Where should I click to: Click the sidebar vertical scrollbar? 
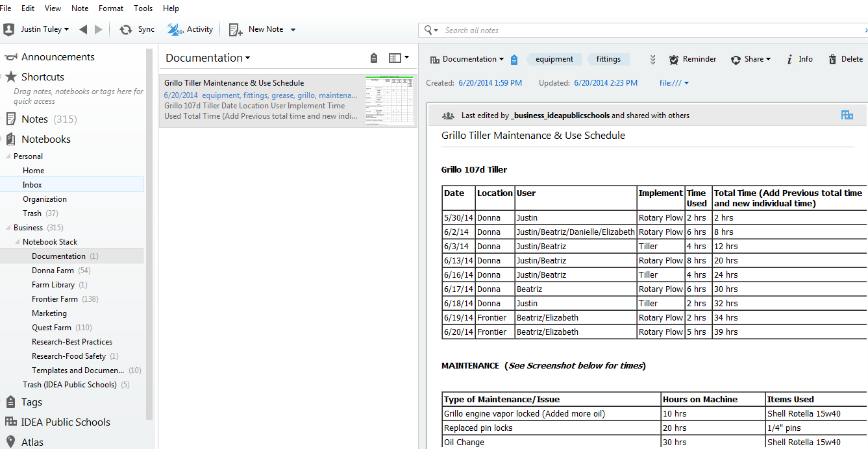click(149, 234)
